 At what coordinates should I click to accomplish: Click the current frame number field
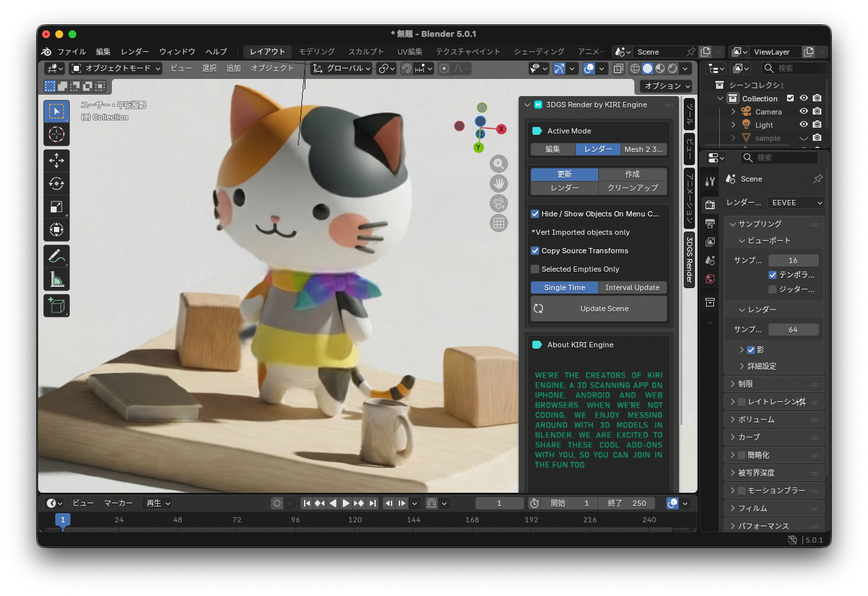(x=499, y=503)
